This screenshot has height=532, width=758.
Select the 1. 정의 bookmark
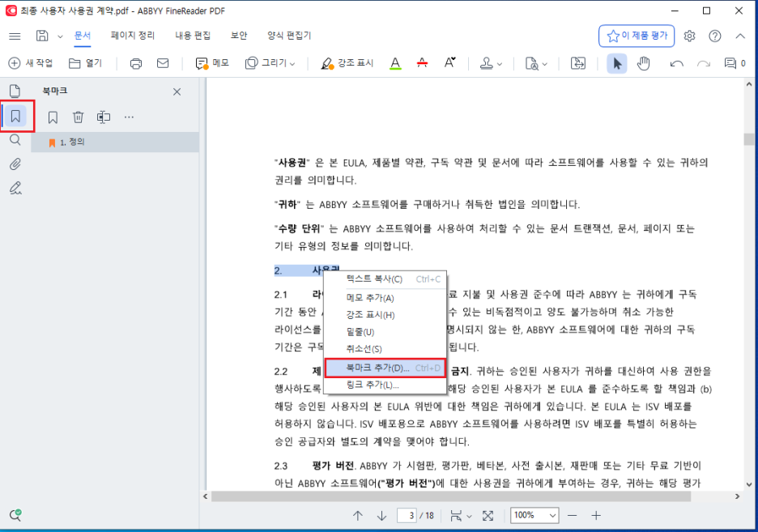[115, 143]
